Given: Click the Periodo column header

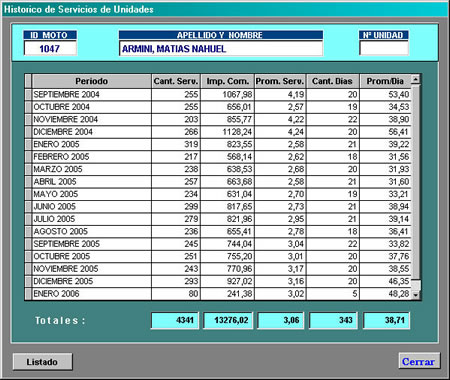Looking at the screenshot, I should pos(91,81).
